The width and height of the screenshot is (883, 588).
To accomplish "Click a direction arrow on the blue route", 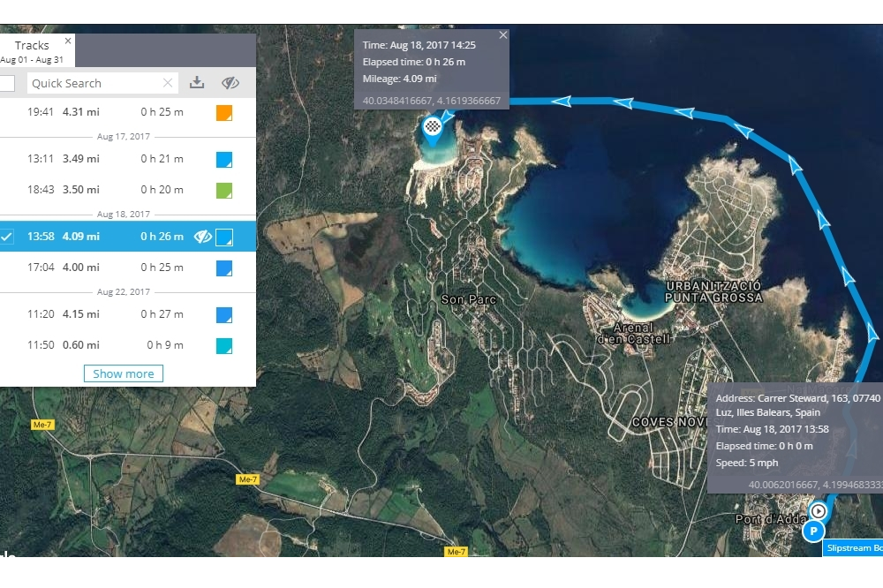I will point(626,104).
